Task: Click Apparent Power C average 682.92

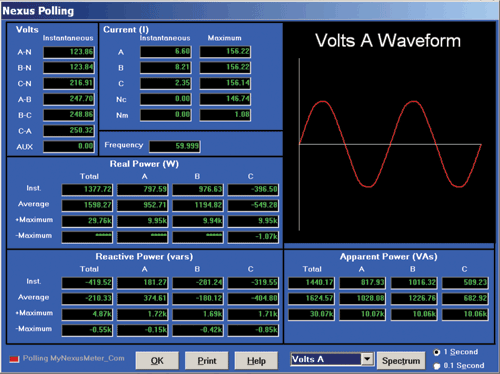Action: [465, 298]
